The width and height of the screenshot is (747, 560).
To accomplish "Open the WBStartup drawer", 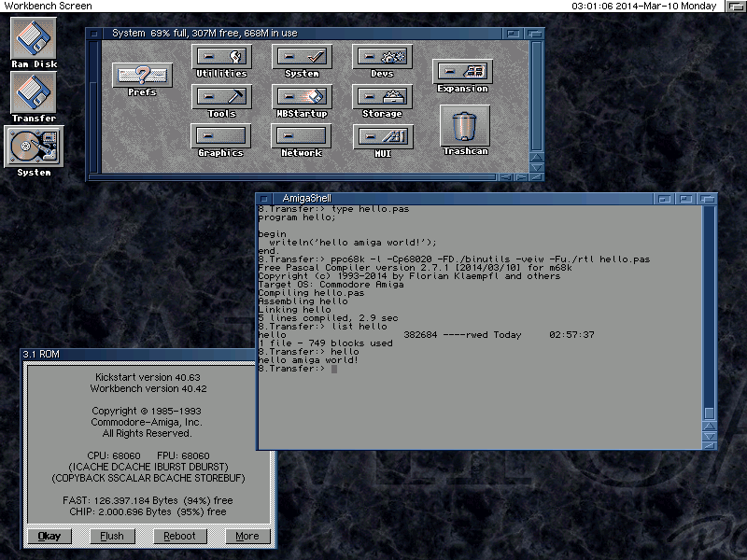I will click(302, 102).
